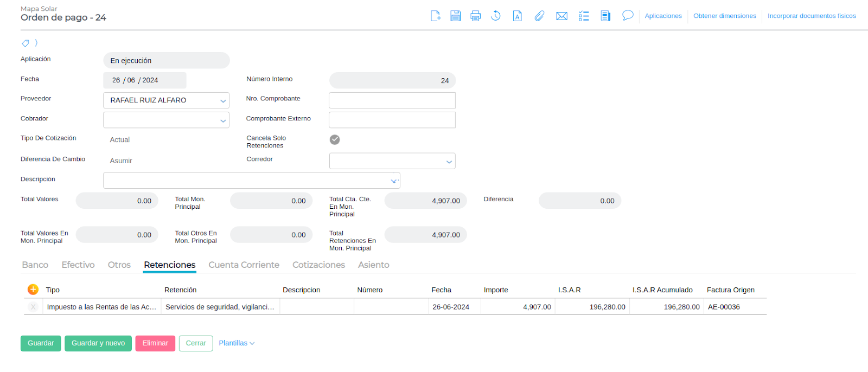Open the checklist icon in toolbar
This screenshot has height=372, width=868.
point(584,16)
